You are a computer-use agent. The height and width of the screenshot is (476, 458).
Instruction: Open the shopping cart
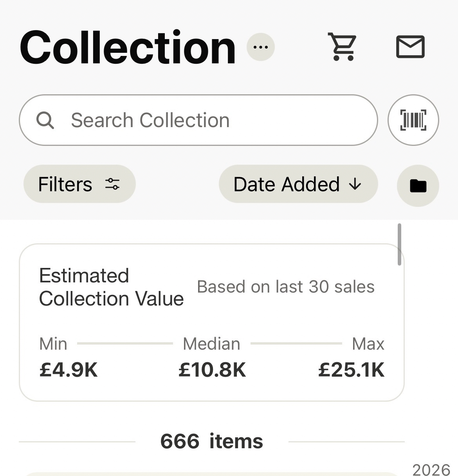click(343, 47)
